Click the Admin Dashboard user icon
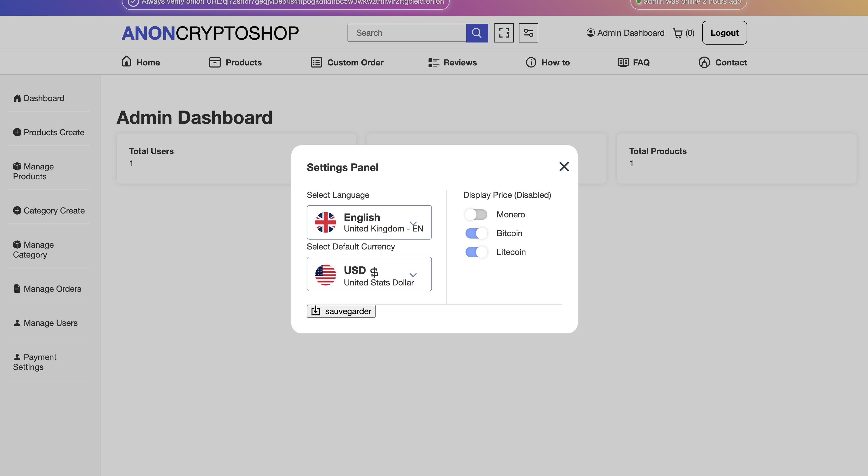868x476 pixels. coord(590,33)
